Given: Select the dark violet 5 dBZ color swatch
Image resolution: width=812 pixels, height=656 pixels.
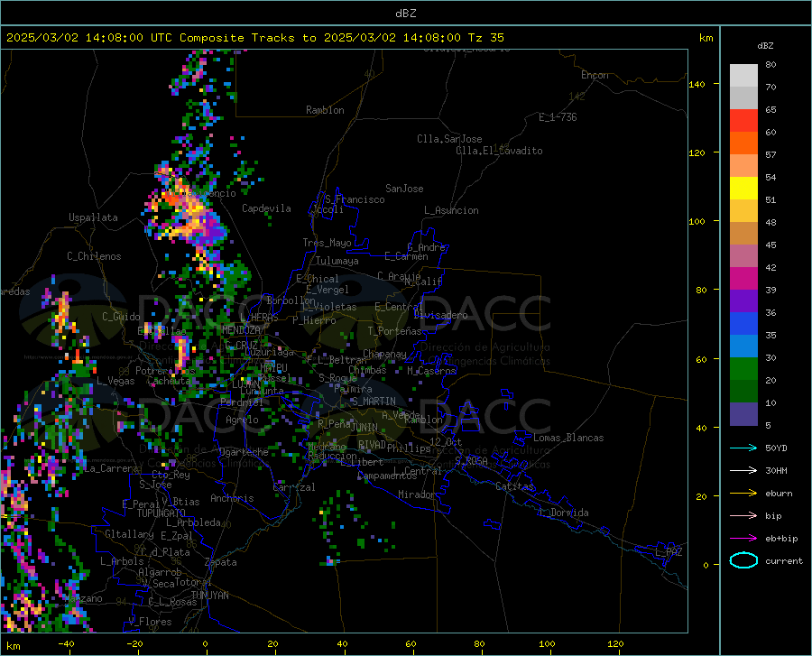Looking at the screenshot, I should 743,414.
